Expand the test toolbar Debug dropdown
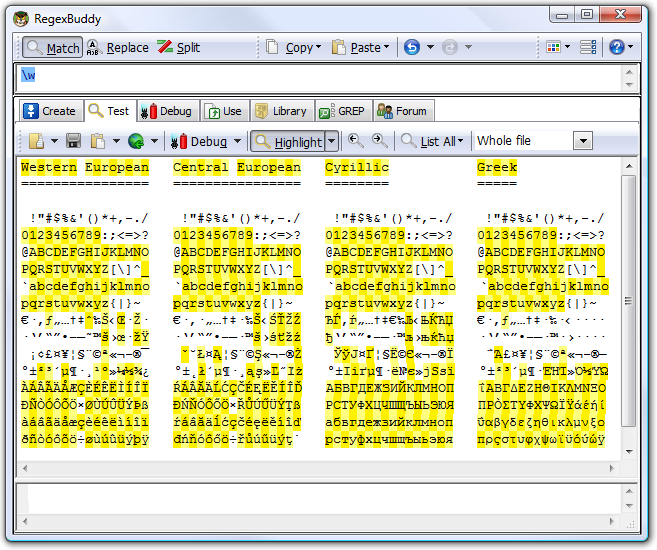 [x=238, y=141]
